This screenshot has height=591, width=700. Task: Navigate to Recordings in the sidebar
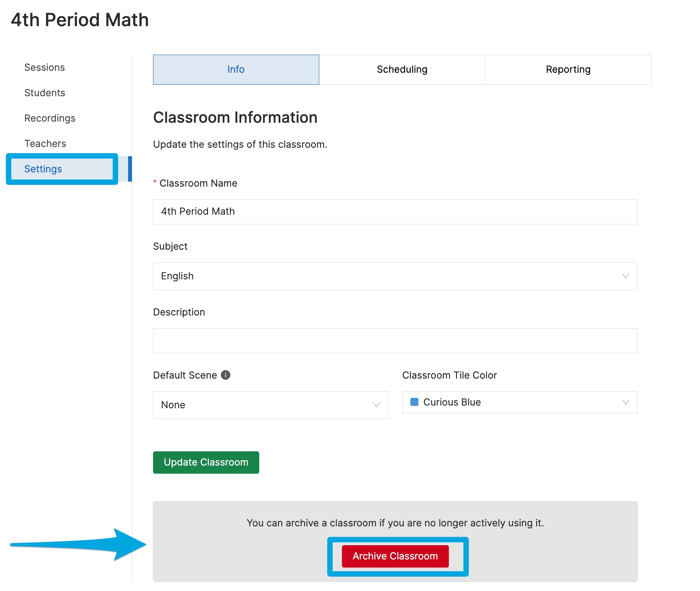click(50, 118)
